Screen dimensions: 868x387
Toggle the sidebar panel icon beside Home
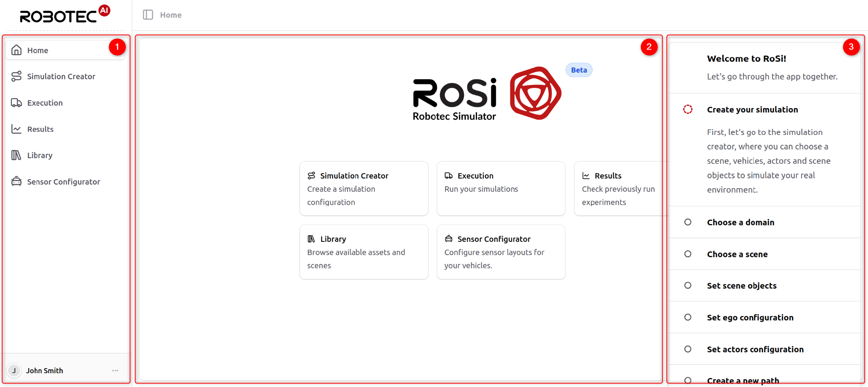tap(148, 15)
